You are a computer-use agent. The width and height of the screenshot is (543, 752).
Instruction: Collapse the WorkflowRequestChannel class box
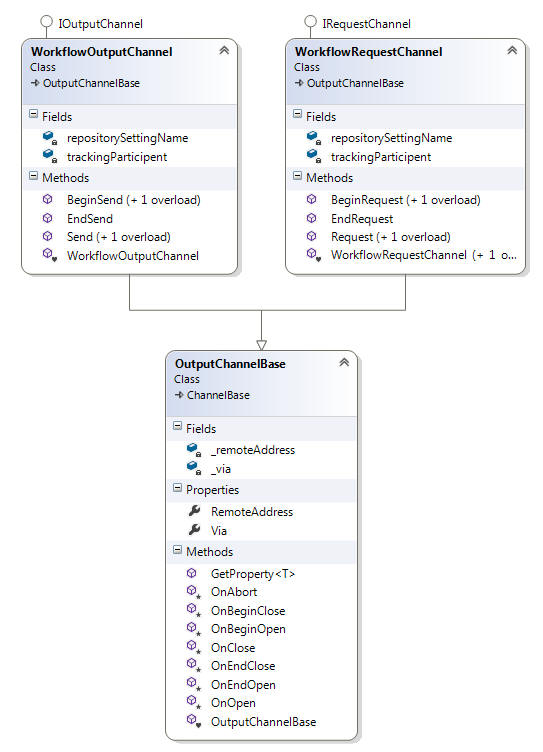[512, 50]
